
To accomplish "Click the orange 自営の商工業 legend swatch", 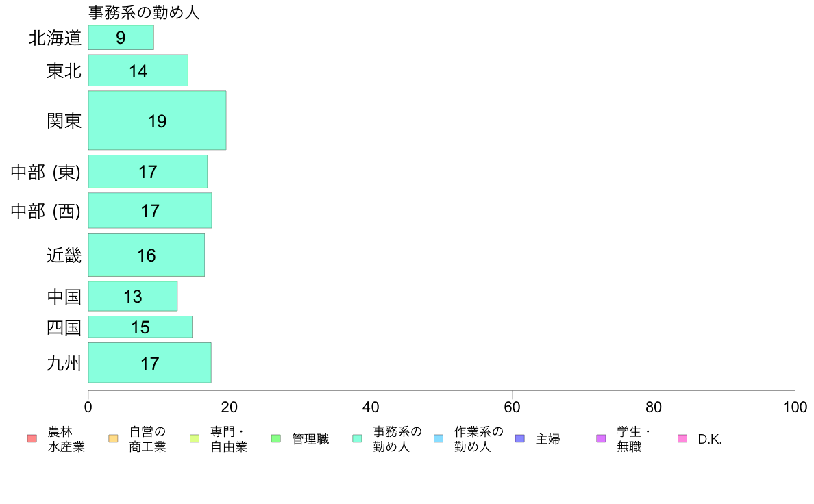I will (x=113, y=438).
